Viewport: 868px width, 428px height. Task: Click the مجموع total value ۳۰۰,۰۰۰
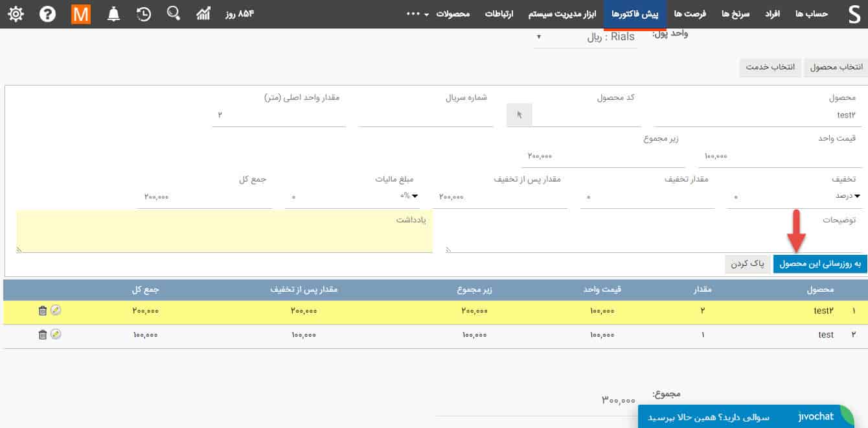619,401
